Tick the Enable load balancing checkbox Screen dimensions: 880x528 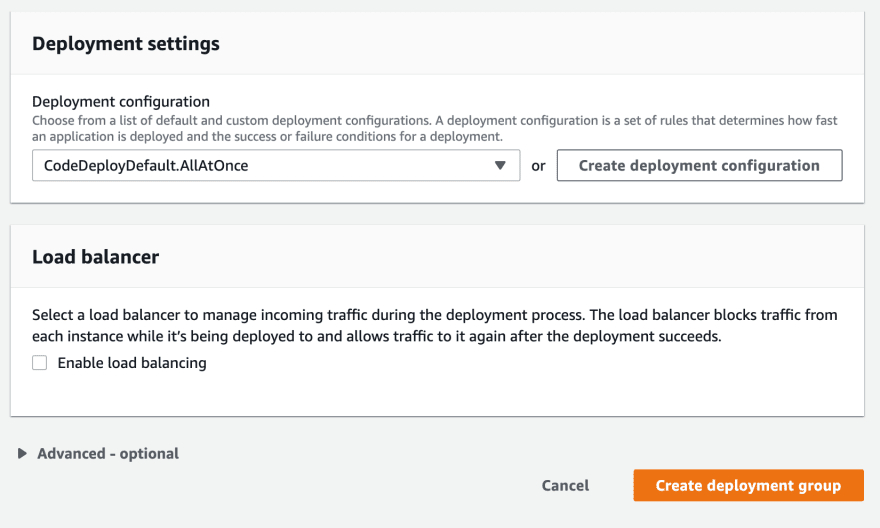point(39,362)
